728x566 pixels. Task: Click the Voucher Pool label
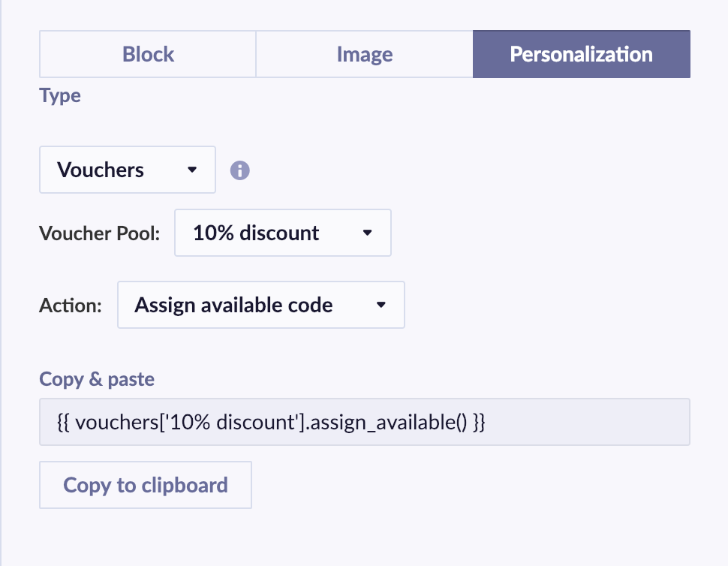100,233
